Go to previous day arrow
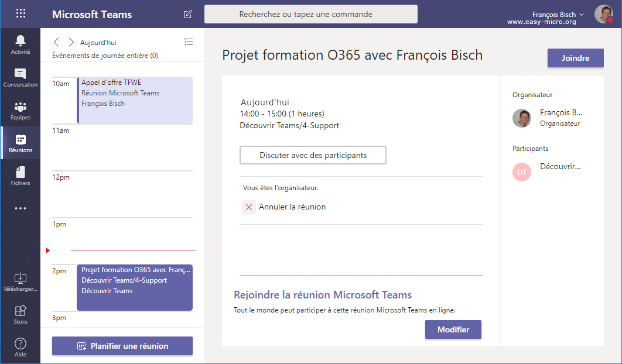 click(56, 42)
